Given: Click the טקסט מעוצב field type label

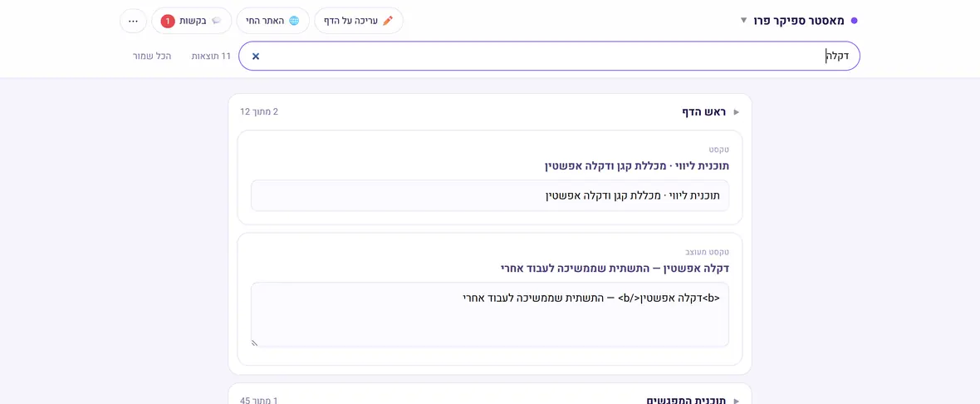Looking at the screenshot, I should 706,252.
